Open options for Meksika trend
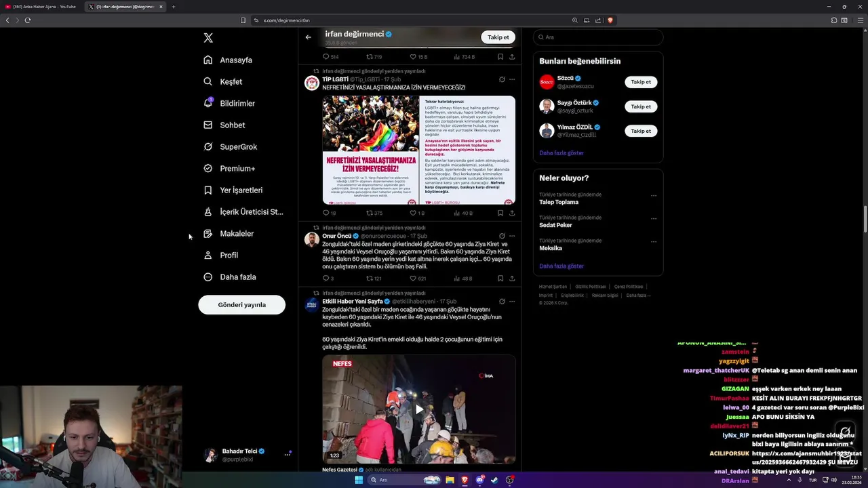The height and width of the screenshot is (488, 868). (654, 242)
